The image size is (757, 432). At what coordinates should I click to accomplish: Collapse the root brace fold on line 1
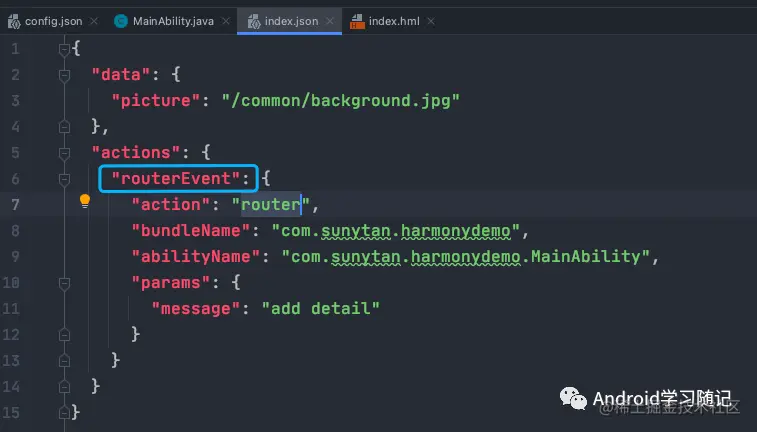[x=64, y=49]
